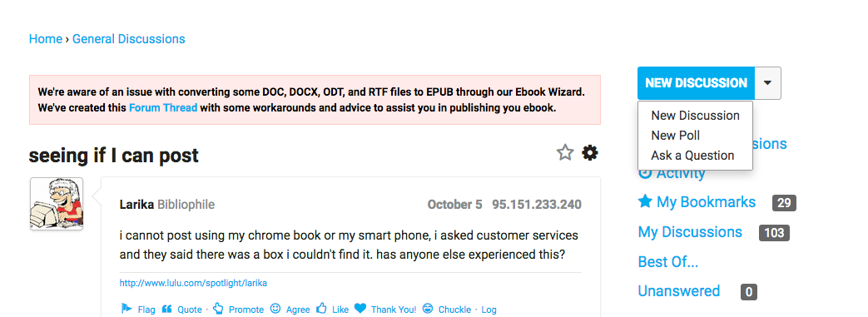Bookmark this discussion with the star icon
Screen dimensions: 868x317
564,153
